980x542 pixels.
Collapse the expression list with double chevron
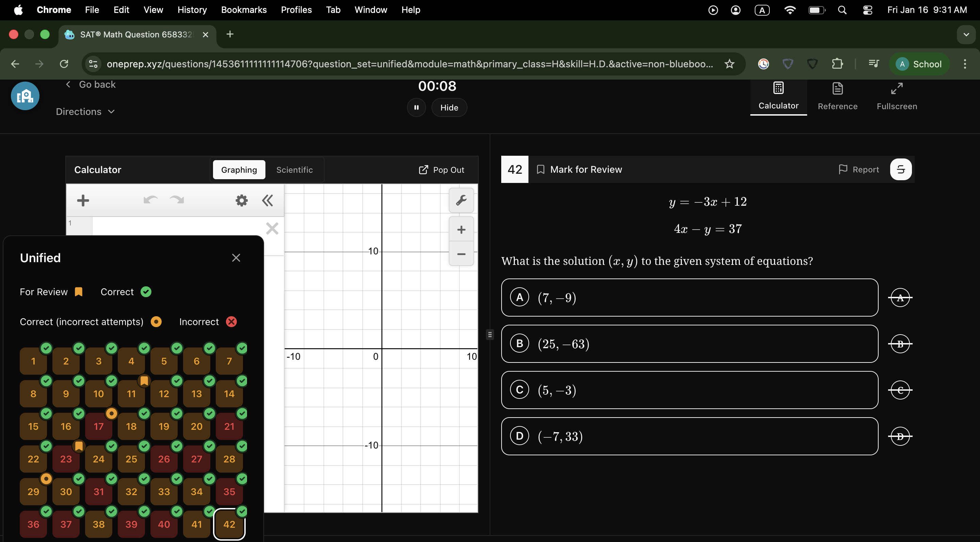pyautogui.click(x=267, y=200)
